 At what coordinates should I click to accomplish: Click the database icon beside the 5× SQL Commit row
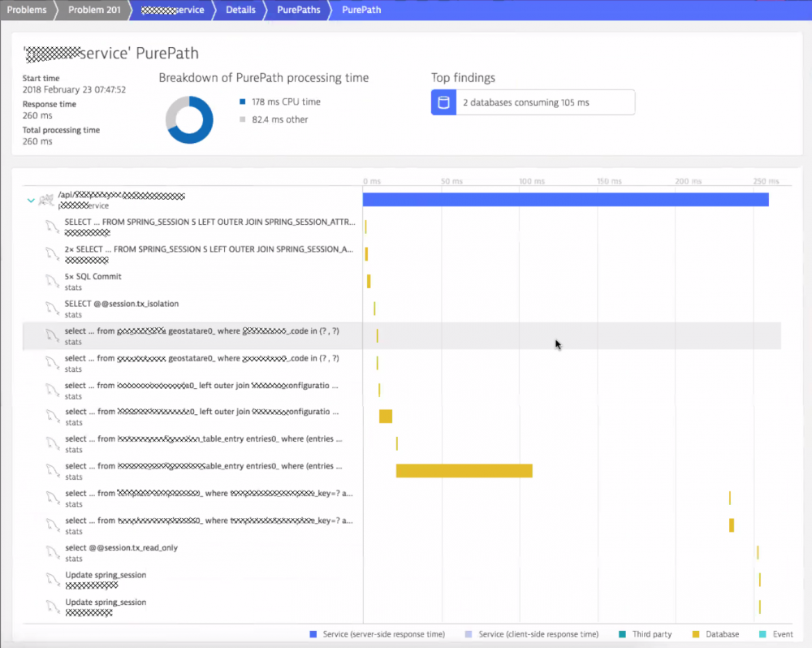pyautogui.click(x=50, y=281)
